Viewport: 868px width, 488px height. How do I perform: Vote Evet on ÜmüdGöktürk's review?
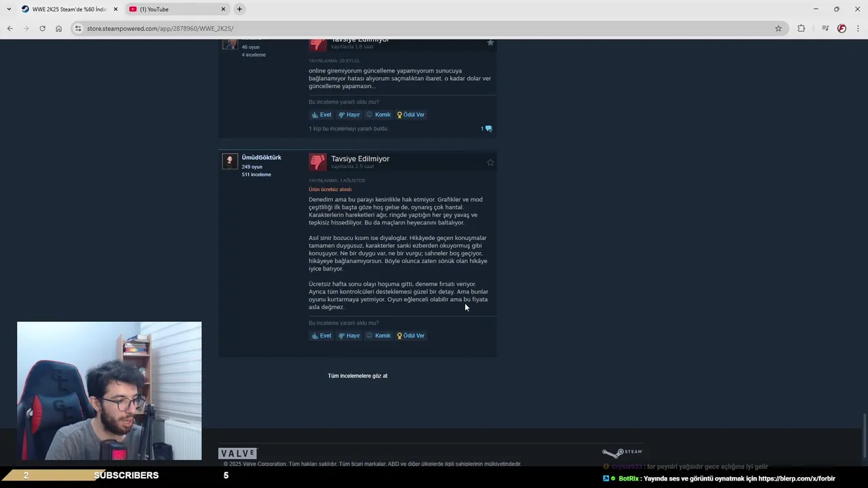pos(321,335)
